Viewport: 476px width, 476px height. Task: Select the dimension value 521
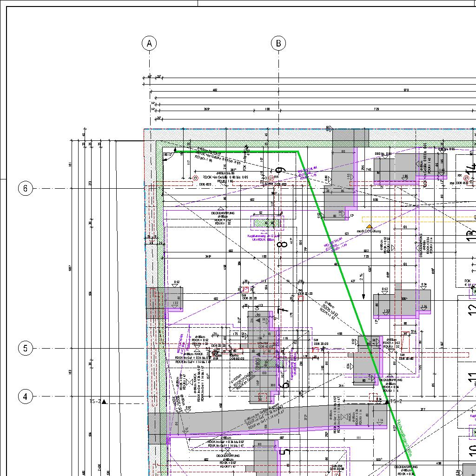tap(347, 234)
